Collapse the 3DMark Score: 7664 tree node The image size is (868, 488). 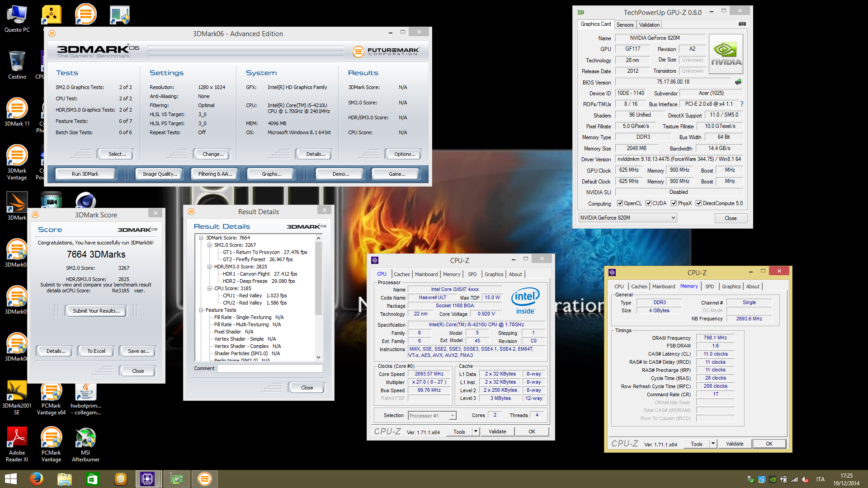(x=201, y=238)
